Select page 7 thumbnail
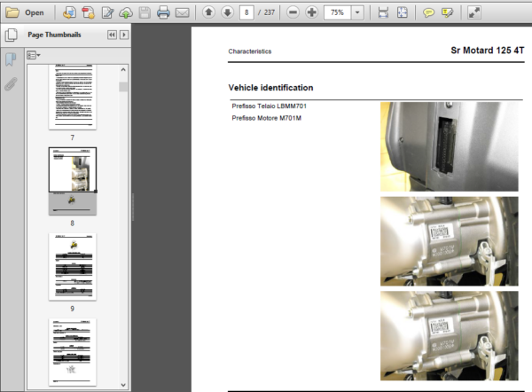Screen dimensions: 532x392 pyautogui.click(x=73, y=97)
